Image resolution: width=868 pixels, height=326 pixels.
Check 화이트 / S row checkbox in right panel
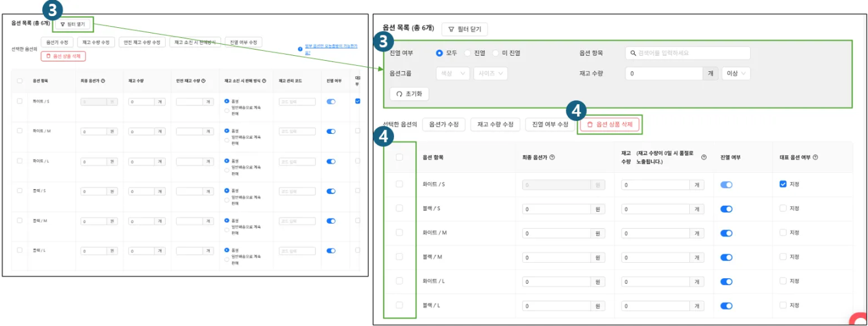pyautogui.click(x=400, y=184)
